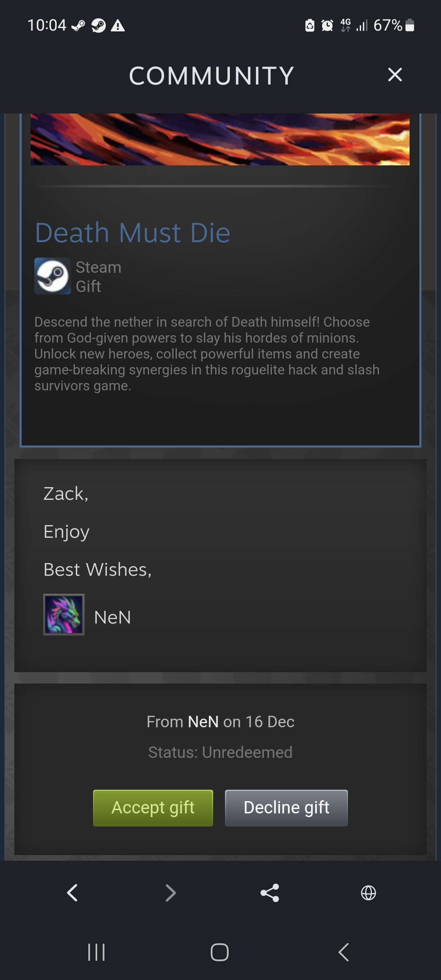The image size is (441, 980).
Task: Tap the warning triangle status icon
Action: click(x=118, y=26)
